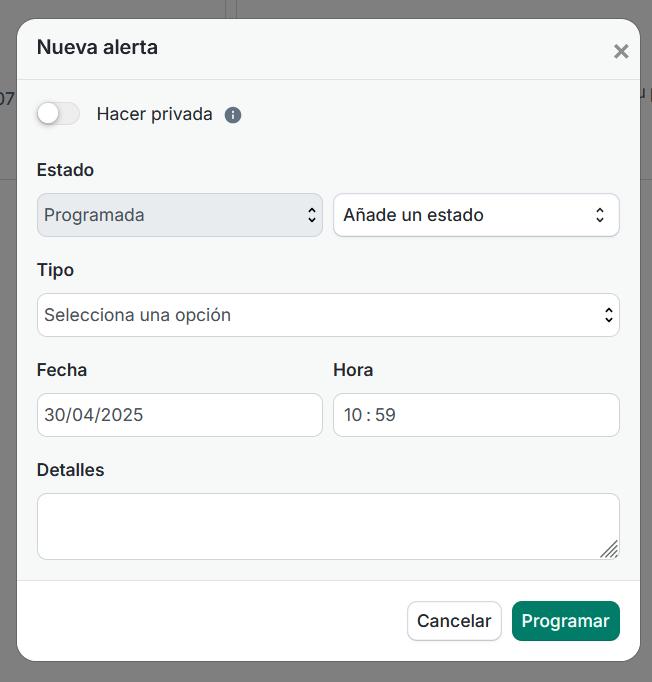652x682 pixels.
Task: Click the Fecha field showing 30/04/2025
Action: [180, 415]
